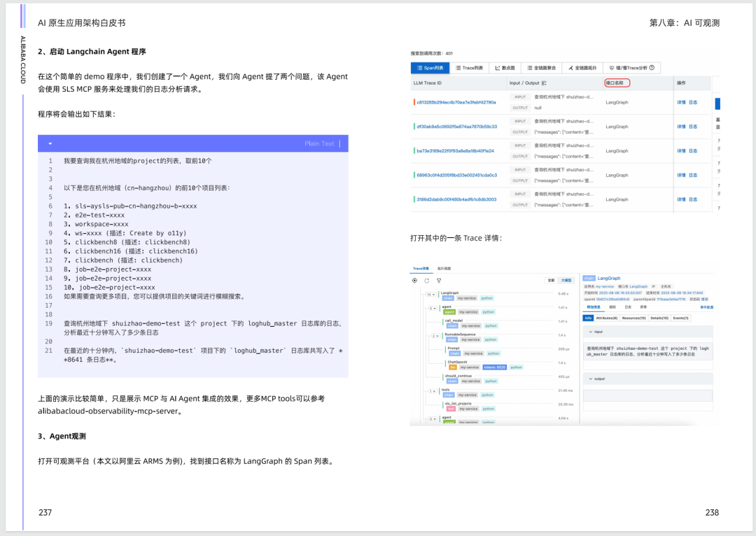Open the 散点图 tab
Viewport: 756px width, 536px height.
point(505,68)
